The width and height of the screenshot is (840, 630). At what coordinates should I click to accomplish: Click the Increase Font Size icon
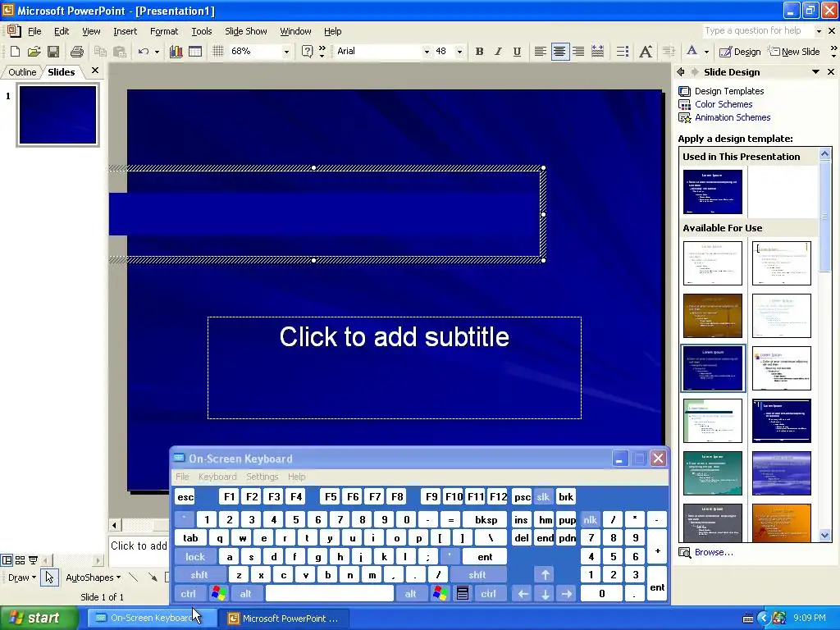[x=646, y=52]
